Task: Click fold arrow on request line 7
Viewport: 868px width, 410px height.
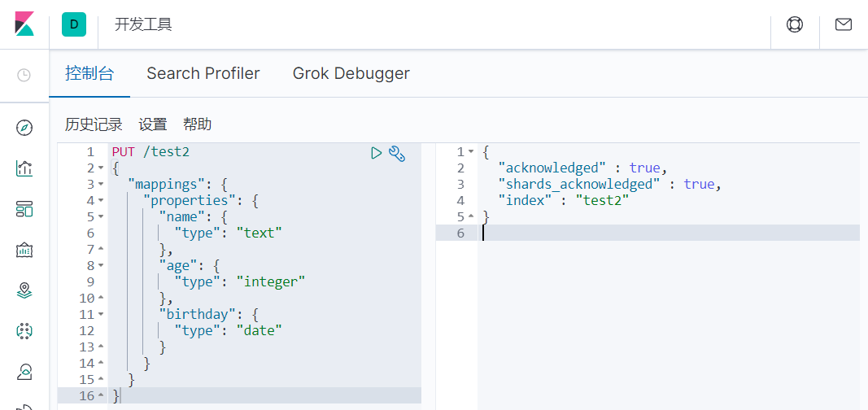Action: tap(101, 249)
